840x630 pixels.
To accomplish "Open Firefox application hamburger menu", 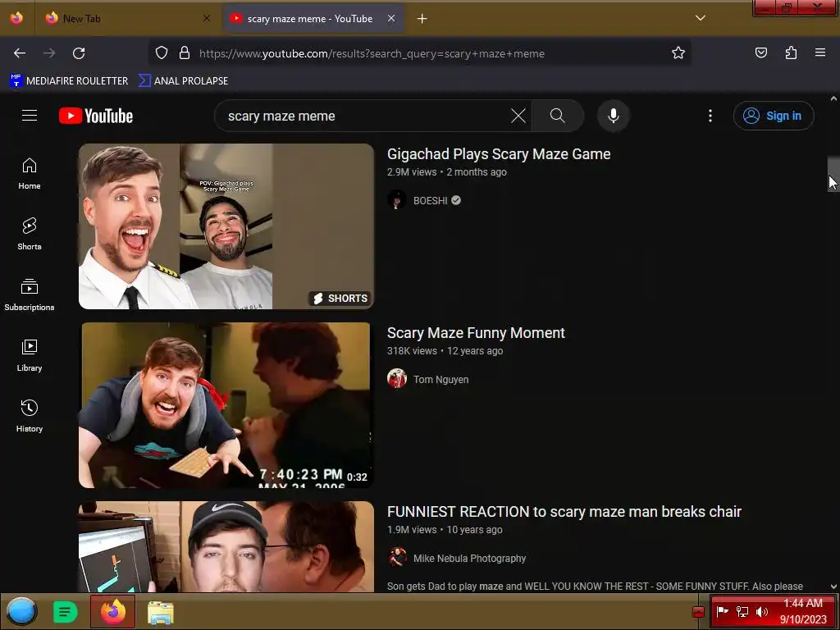I will [820, 53].
